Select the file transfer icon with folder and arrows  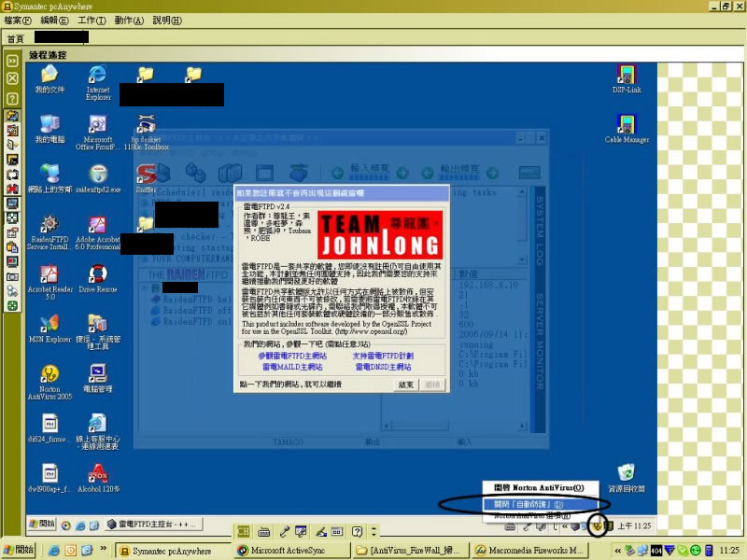[x=12, y=116]
